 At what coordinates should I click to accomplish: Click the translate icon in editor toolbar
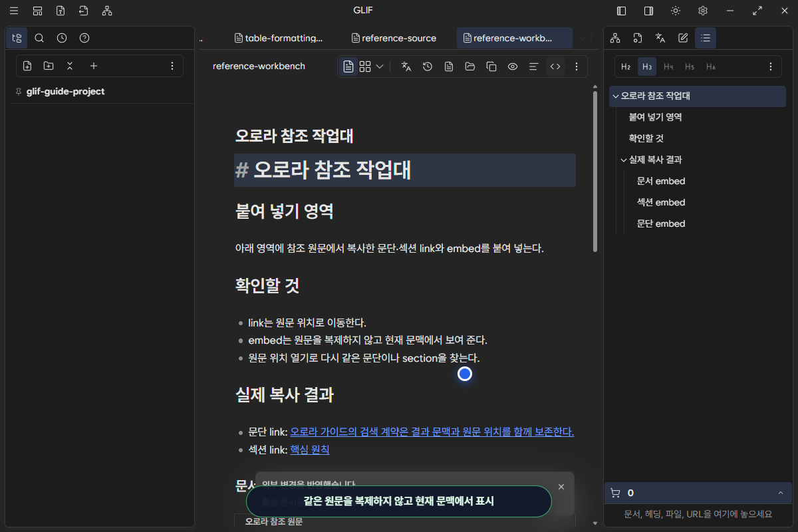pyautogui.click(x=406, y=66)
